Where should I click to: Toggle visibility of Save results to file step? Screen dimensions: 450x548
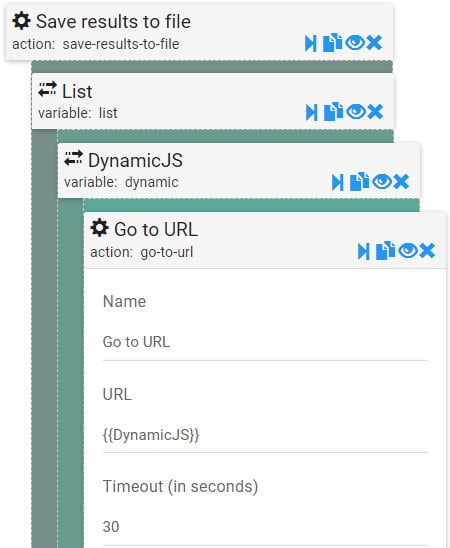point(355,43)
